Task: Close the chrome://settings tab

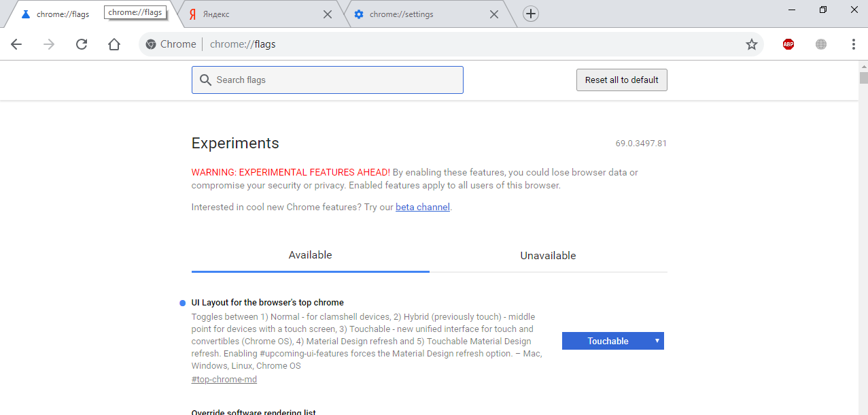Action: coord(494,14)
